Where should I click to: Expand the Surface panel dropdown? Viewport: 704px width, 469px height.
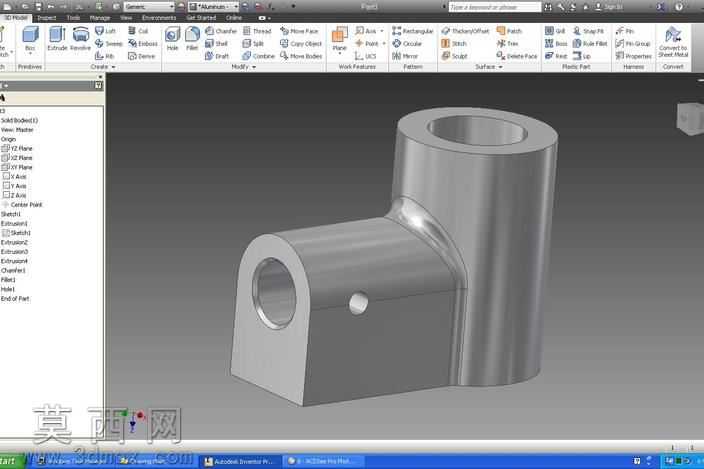501,67
